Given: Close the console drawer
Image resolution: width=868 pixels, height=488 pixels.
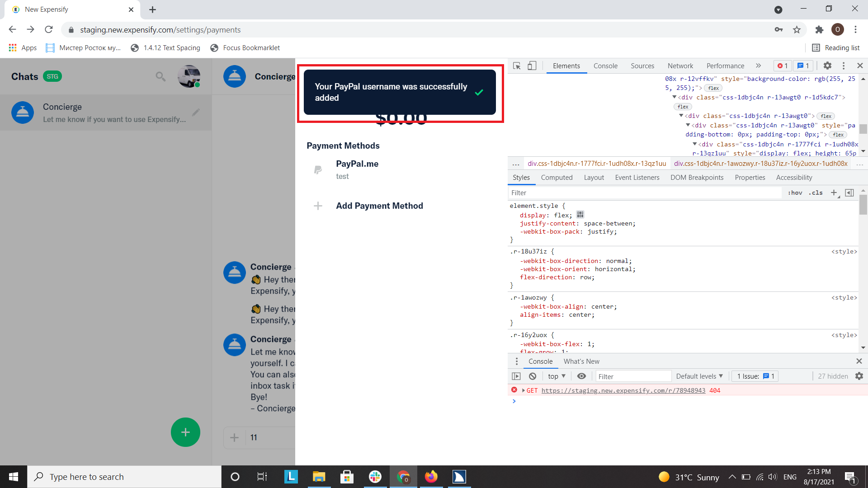Looking at the screenshot, I should pyautogui.click(x=859, y=361).
